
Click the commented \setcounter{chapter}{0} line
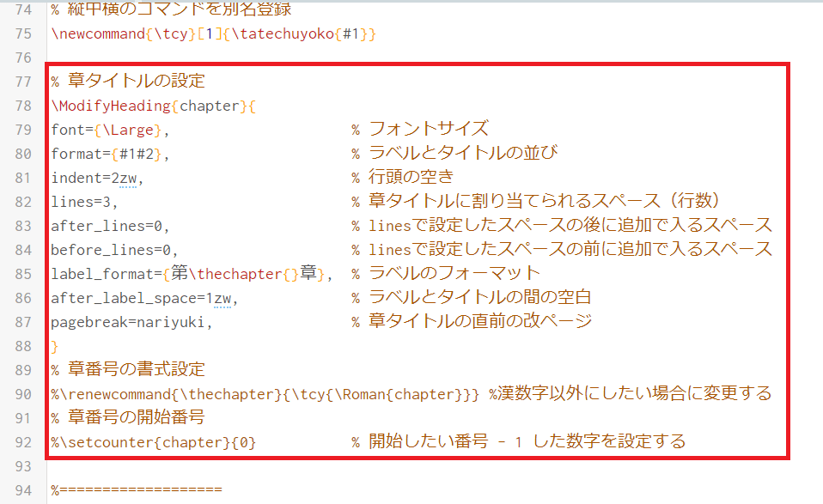coord(153,443)
